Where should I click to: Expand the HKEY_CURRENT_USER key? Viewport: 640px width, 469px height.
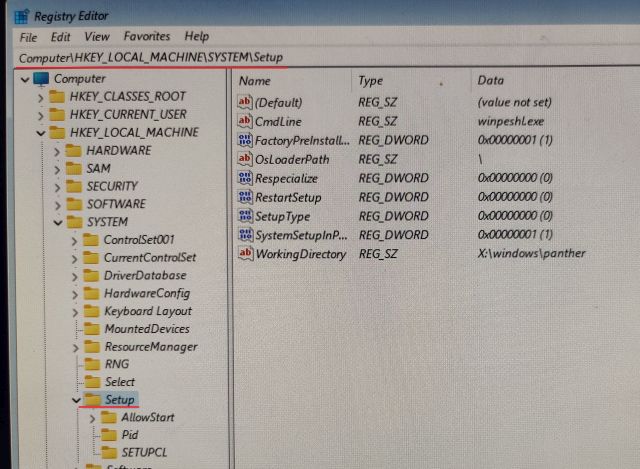[40, 116]
